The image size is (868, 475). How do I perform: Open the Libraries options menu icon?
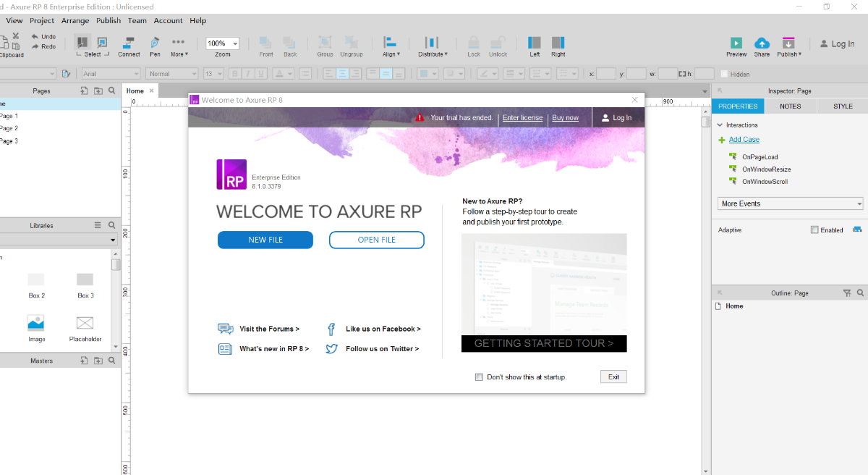[x=98, y=225]
